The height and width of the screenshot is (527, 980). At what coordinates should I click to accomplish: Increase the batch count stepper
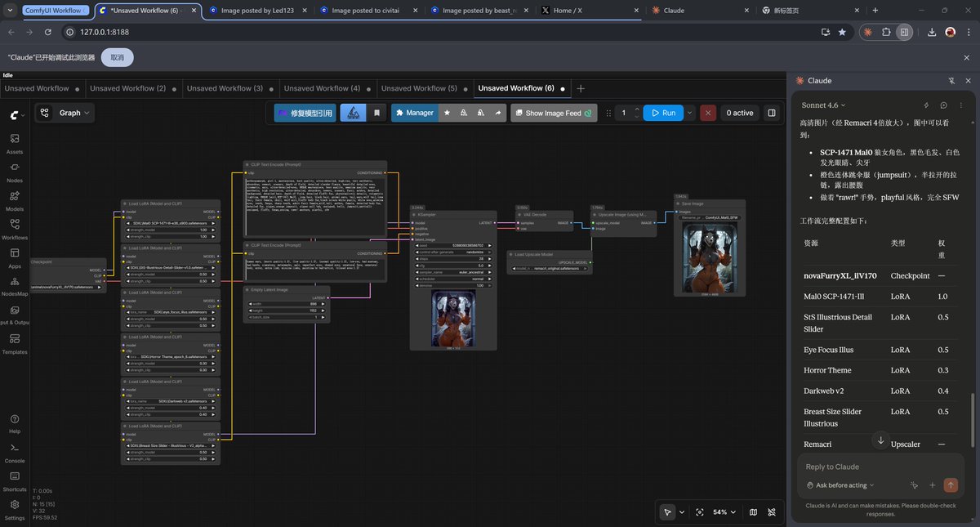635,109
